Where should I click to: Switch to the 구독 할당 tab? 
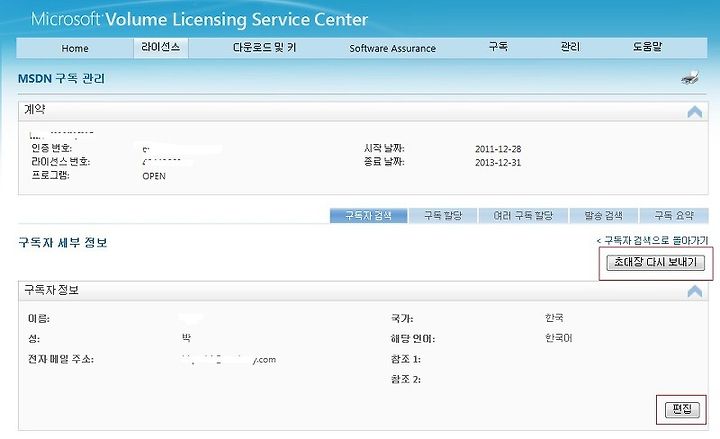tap(443, 215)
